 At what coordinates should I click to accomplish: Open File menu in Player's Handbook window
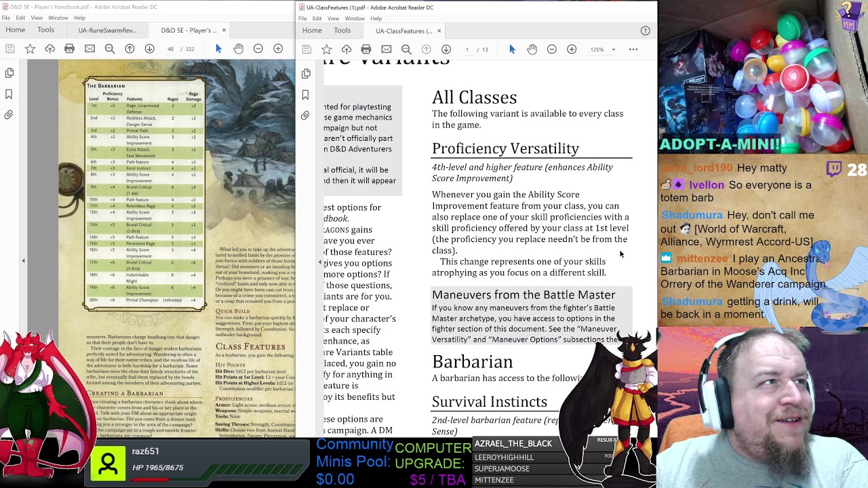pyautogui.click(x=6, y=18)
